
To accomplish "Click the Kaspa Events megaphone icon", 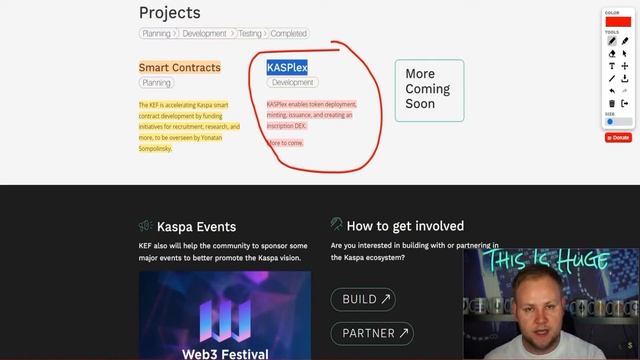I will [x=146, y=226].
